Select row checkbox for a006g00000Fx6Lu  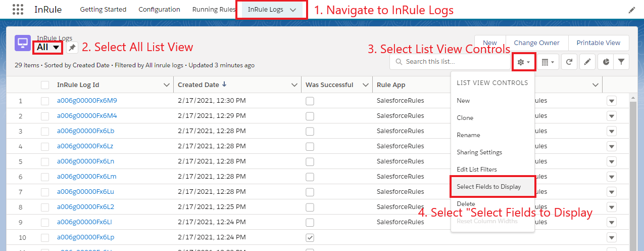coord(45,192)
